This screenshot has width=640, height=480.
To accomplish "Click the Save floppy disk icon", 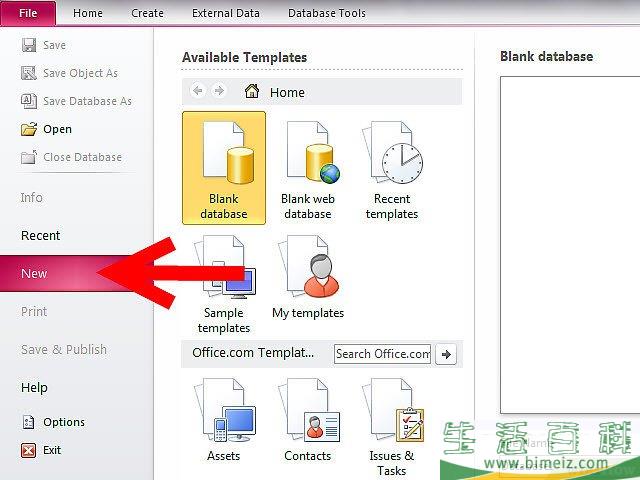I will pyautogui.click(x=29, y=45).
